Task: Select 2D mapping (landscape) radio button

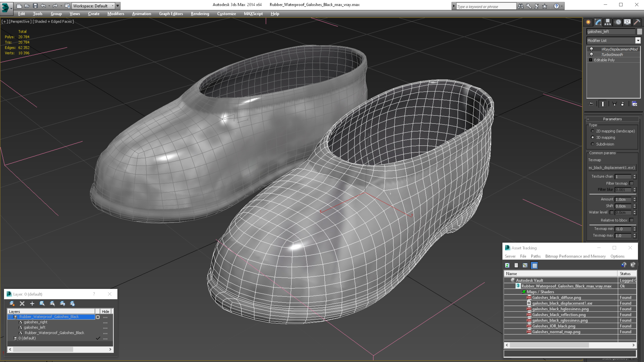Action: (592, 131)
